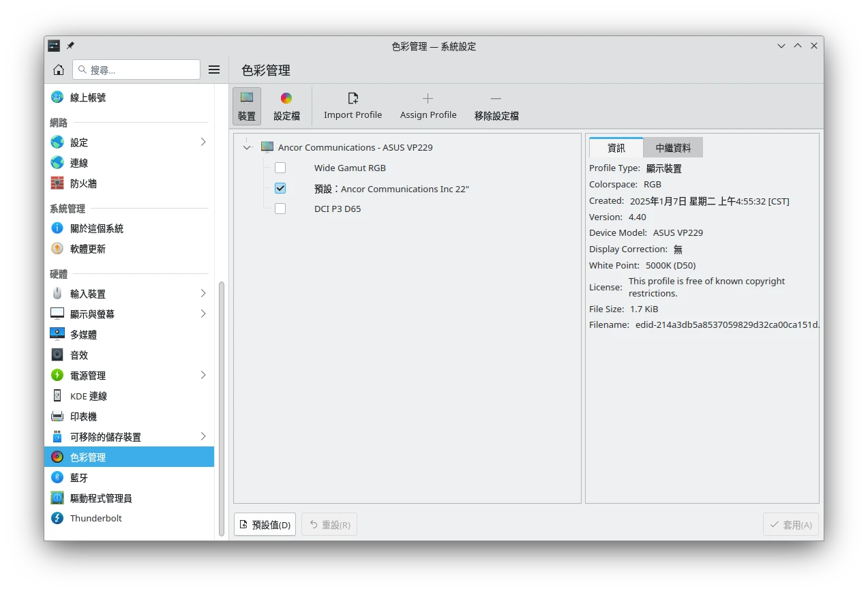Uncheck the Ancor Communications Inc 22" profile

[280, 189]
